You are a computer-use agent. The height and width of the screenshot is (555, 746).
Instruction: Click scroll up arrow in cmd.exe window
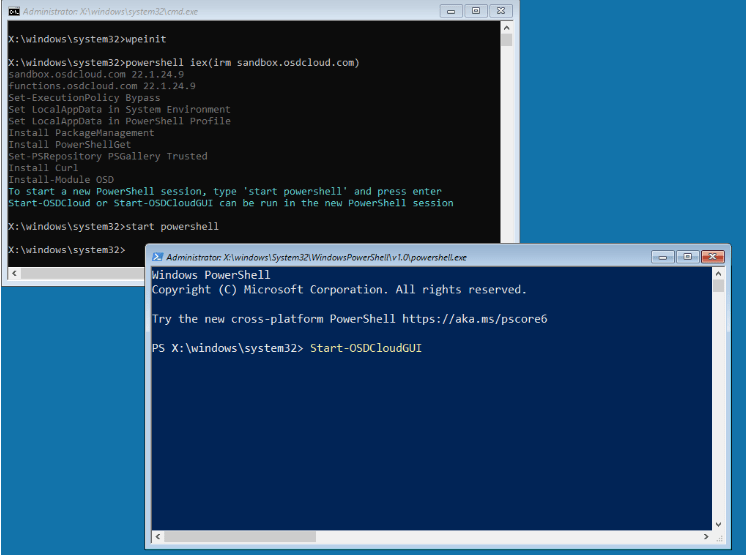[506, 28]
